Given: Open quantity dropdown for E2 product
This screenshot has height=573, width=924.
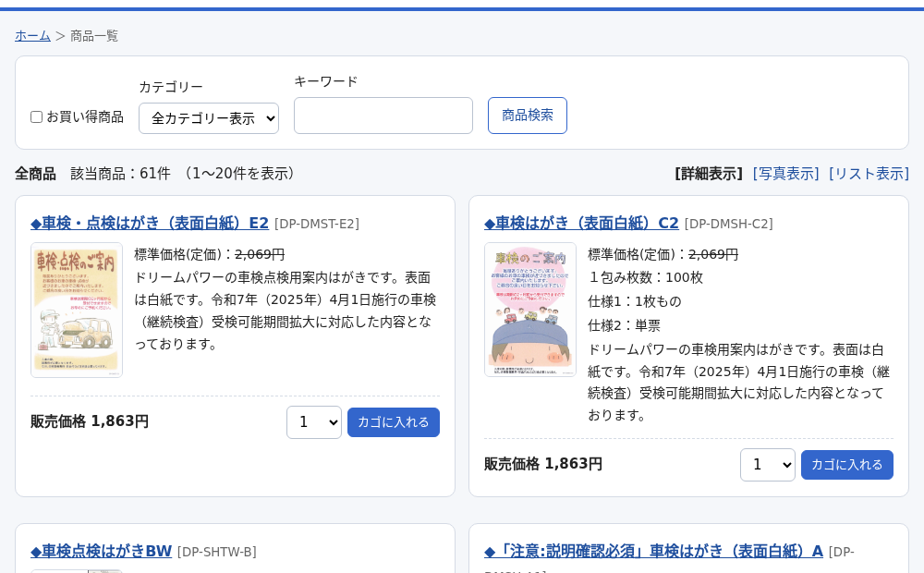Looking at the screenshot, I should tap(314, 422).
